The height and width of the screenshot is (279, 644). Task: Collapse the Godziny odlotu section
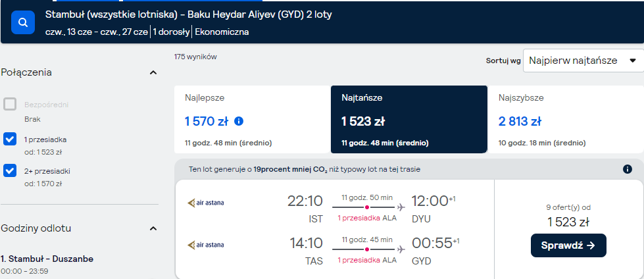pyautogui.click(x=153, y=228)
